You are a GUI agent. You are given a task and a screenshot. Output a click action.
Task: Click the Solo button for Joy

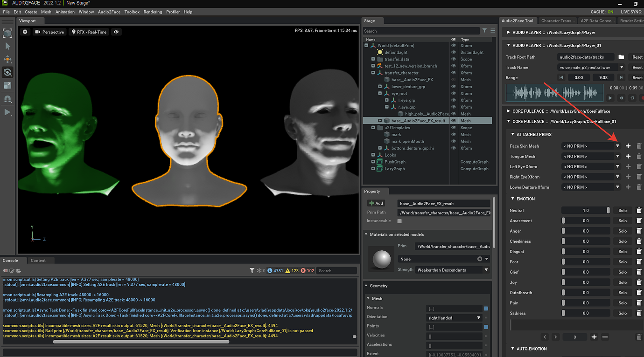[x=622, y=282]
